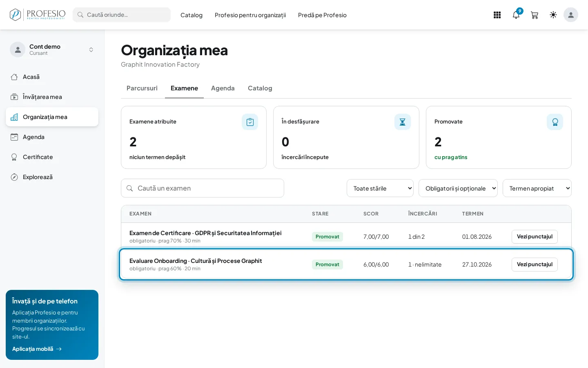588x368 pixels.
Task: Click the Cont demo avatar icon
Action: tap(18, 49)
